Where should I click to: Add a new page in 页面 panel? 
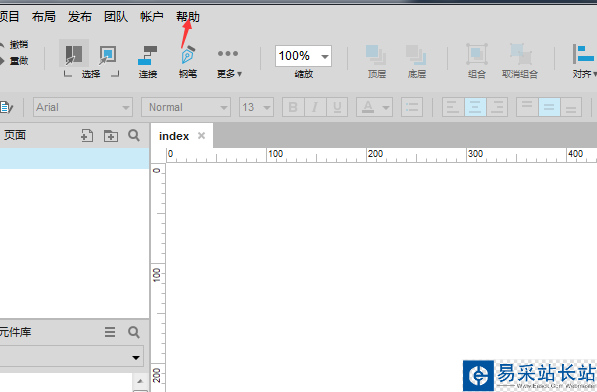click(x=87, y=135)
